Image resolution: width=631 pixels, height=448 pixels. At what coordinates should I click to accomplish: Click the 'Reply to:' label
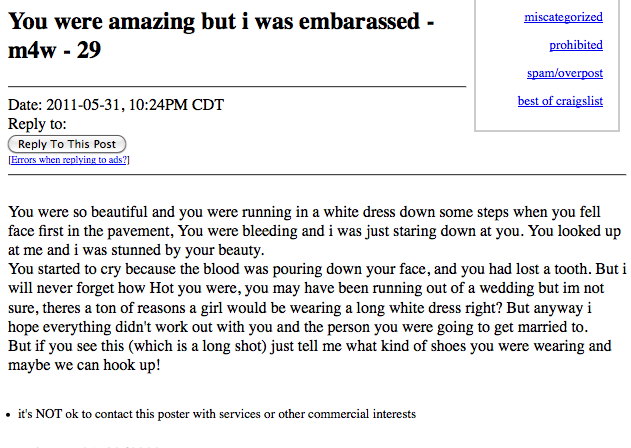tap(37, 124)
